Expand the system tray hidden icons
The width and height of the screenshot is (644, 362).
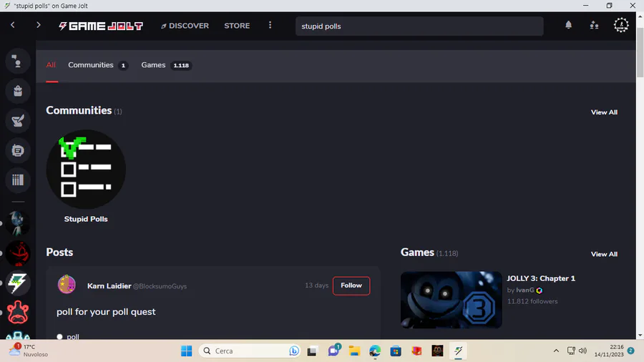pos(556,351)
